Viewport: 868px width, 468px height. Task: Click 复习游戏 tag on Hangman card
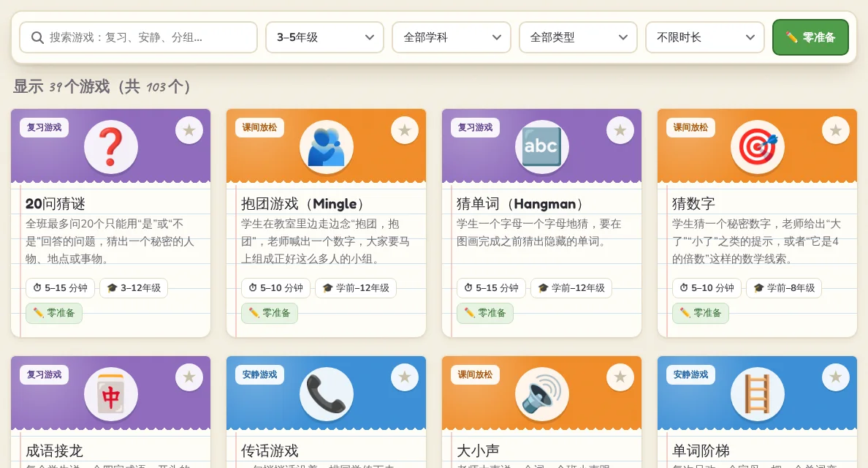[475, 127]
